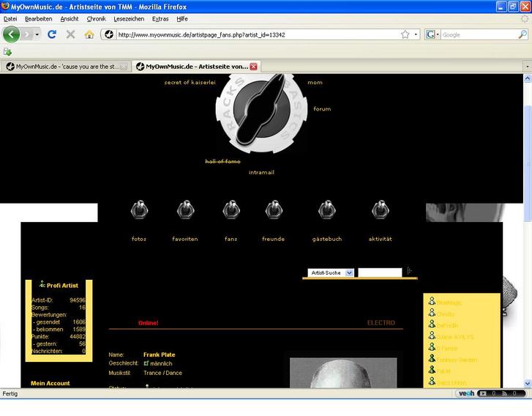Expand the list-all-tabs dropdown arrow
532x416 pixels.
526,67
